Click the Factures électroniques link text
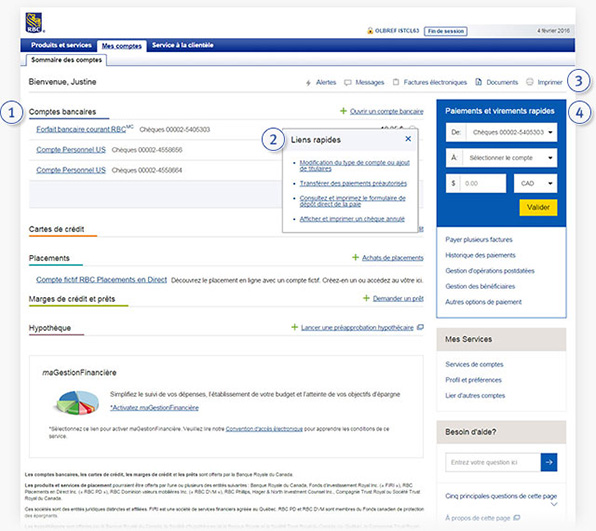The width and height of the screenshot is (596, 531). (x=435, y=82)
